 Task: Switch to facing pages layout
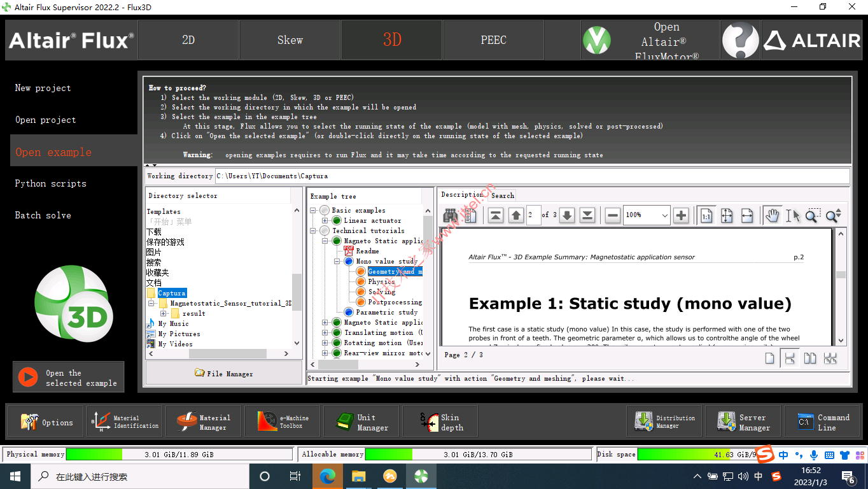[810, 358]
